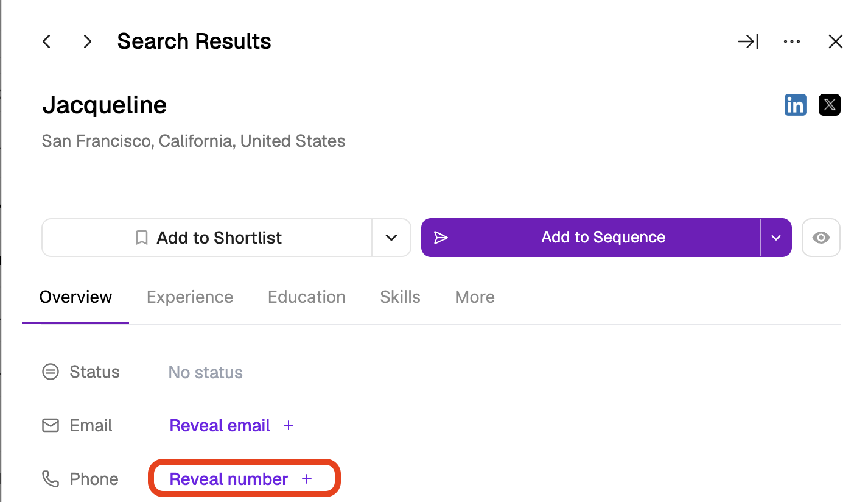Open the Skills tab
Screen dimensions: 868x502
(x=400, y=297)
